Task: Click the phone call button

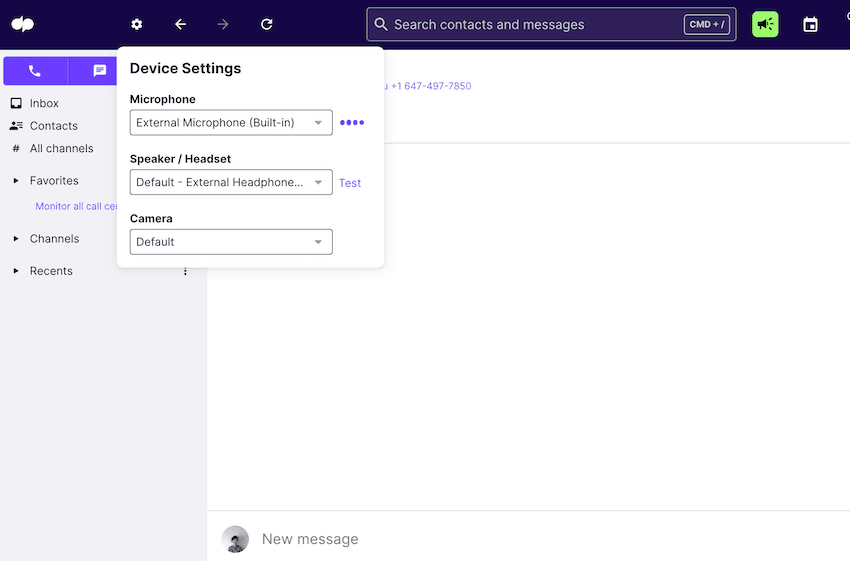Action: click(x=35, y=71)
